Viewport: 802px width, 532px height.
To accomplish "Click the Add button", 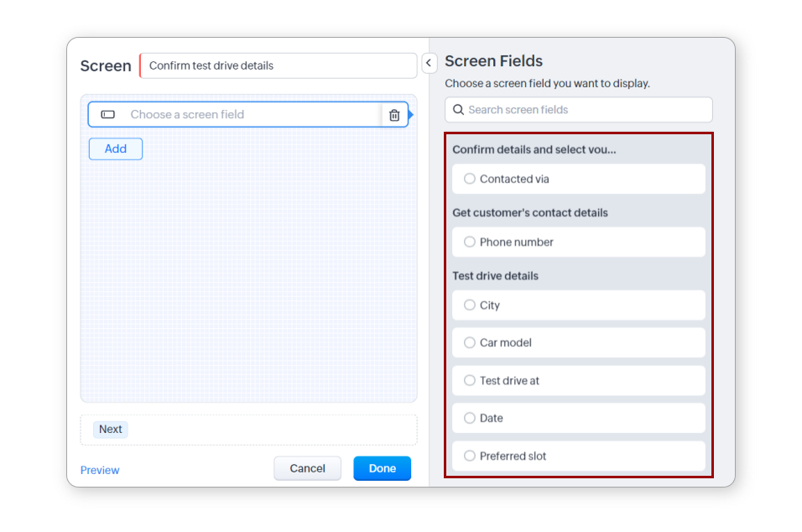I will [116, 149].
